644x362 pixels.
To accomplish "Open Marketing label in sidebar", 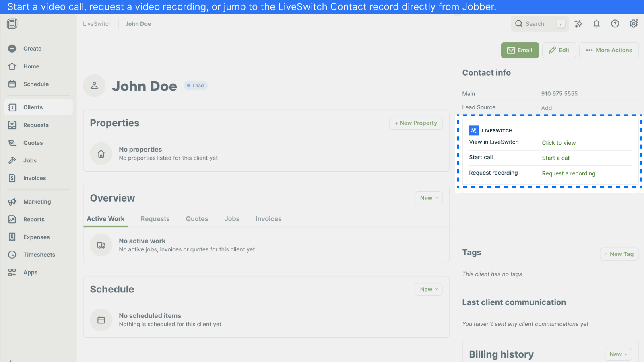I will tap(37, 202).
